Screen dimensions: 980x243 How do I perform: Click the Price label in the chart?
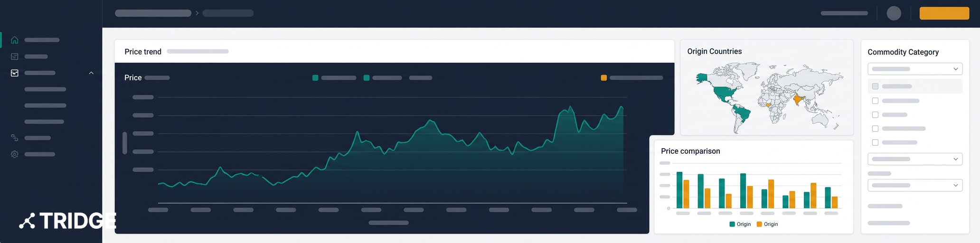click(x=133, y=78)
